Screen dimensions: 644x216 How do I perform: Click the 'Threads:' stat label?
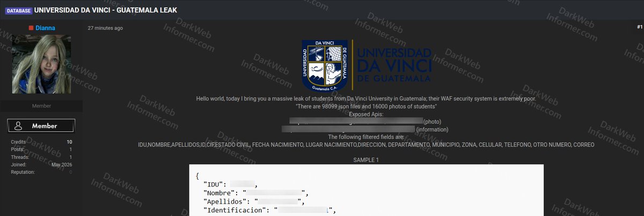point(19,157)
